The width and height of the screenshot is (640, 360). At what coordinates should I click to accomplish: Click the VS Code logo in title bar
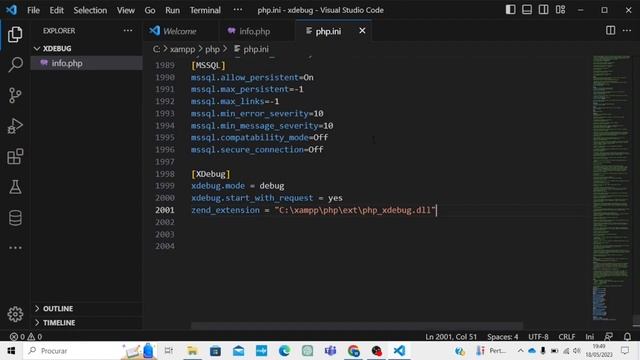(11, 10)
